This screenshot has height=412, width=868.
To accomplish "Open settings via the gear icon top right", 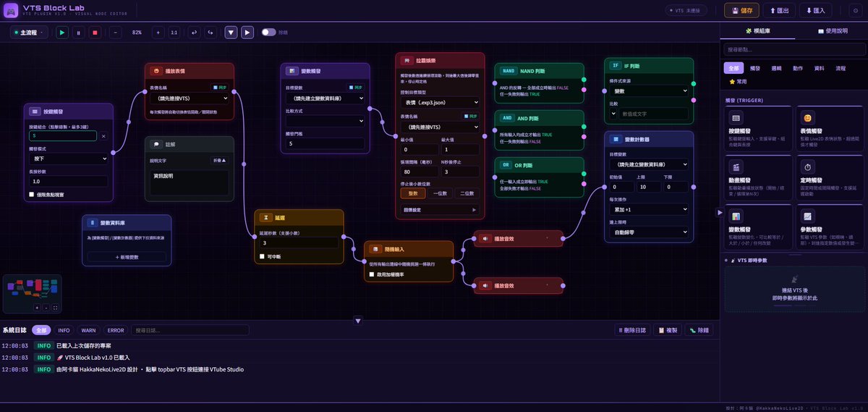I will [x=855, y=11].
